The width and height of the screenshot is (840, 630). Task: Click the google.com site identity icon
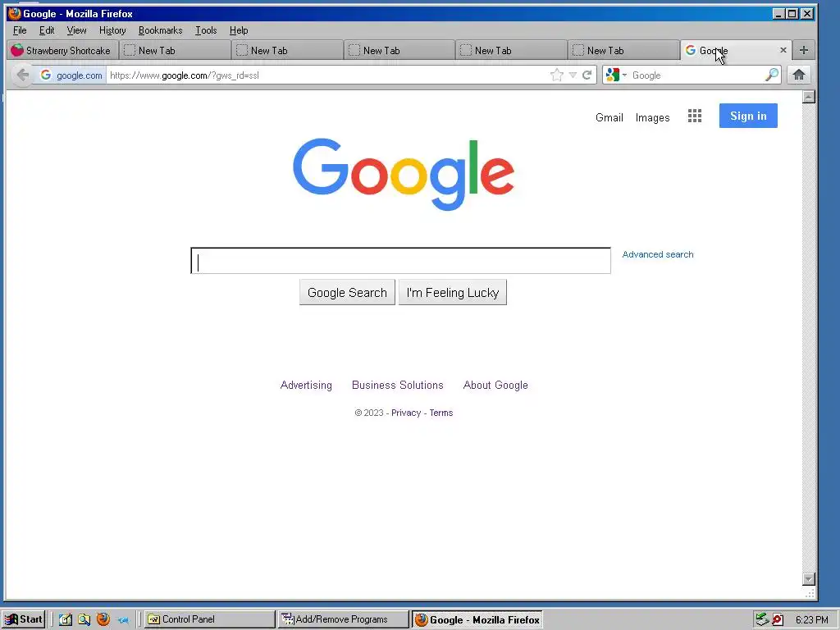click(71, 75)
